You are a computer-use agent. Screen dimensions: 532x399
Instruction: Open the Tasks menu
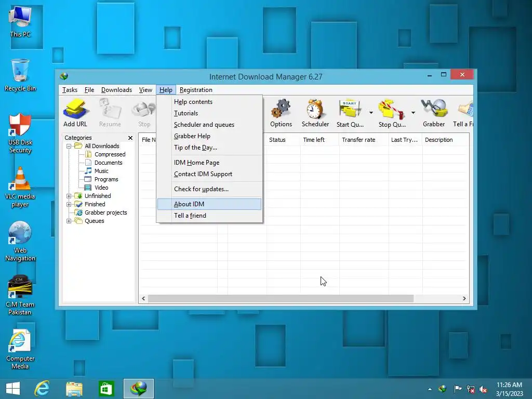tap(70, 90)
